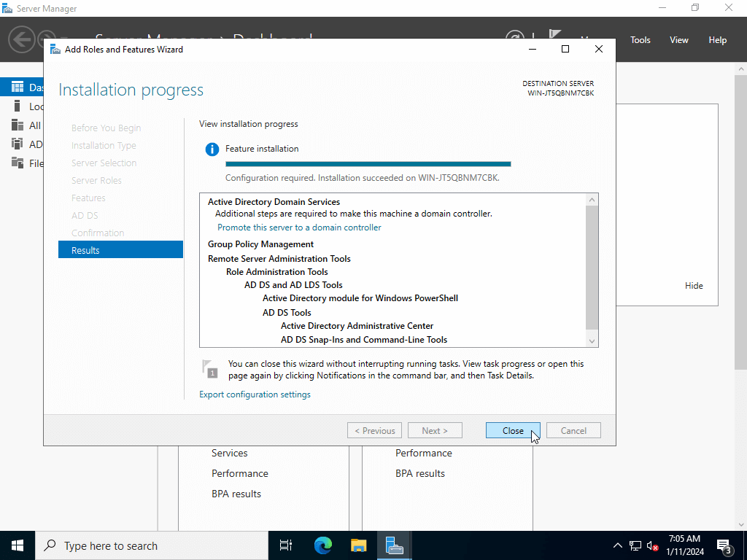Click BPA results in left dashboard tile
The width and height of the screenshot is (747, 560).
[236, 494]
